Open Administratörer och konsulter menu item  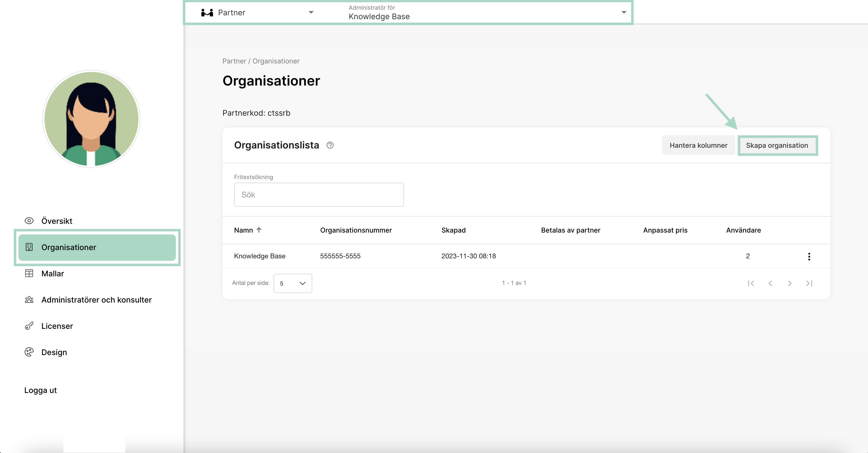(x=97, y=300)
